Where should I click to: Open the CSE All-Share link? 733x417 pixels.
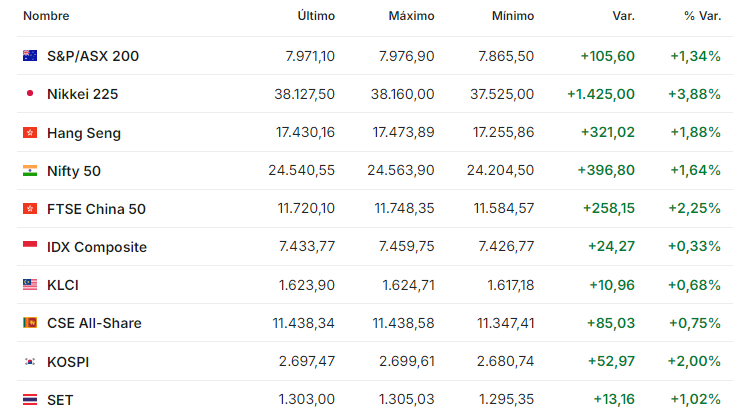click(94, 323)
